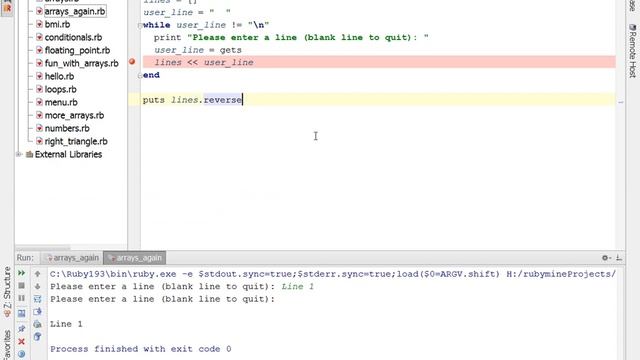The height and width of the screenshot is (360, 640).
Task: Open conditionals.rb file
Action: tap(73, 38)
